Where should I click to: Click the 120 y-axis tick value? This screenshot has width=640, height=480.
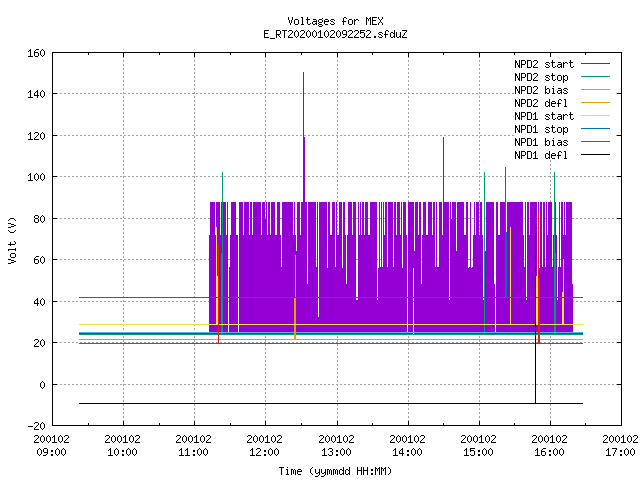pyautogui.click(x=36, y=136)
